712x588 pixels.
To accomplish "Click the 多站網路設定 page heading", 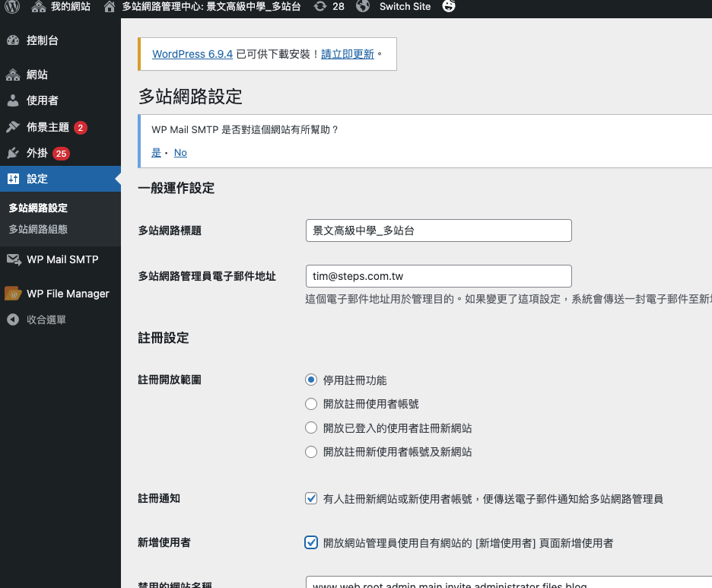I will tap(190, 97).
